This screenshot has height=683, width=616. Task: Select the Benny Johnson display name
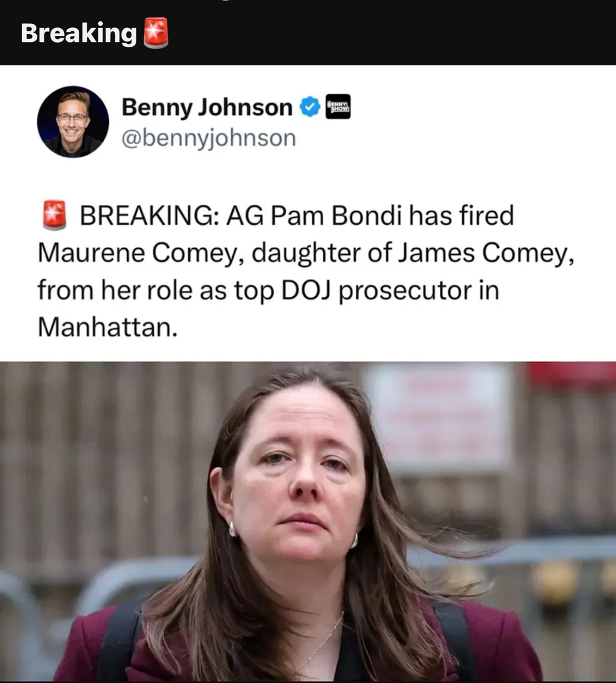point(207,107)
